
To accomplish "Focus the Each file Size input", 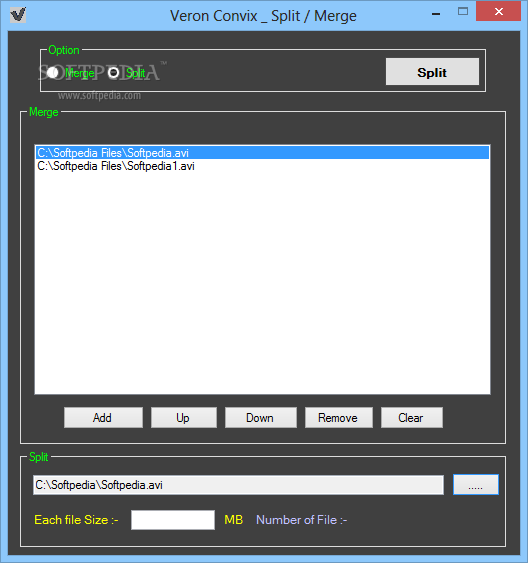I will coord(173,520).
